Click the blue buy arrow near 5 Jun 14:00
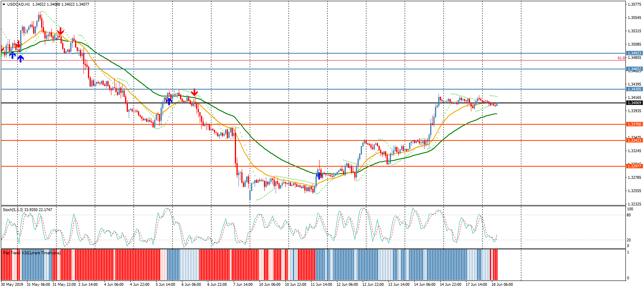 tap(169, 100)
